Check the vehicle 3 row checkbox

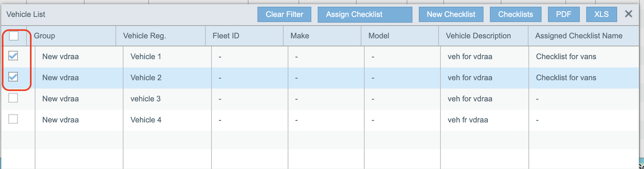[13, 98]
